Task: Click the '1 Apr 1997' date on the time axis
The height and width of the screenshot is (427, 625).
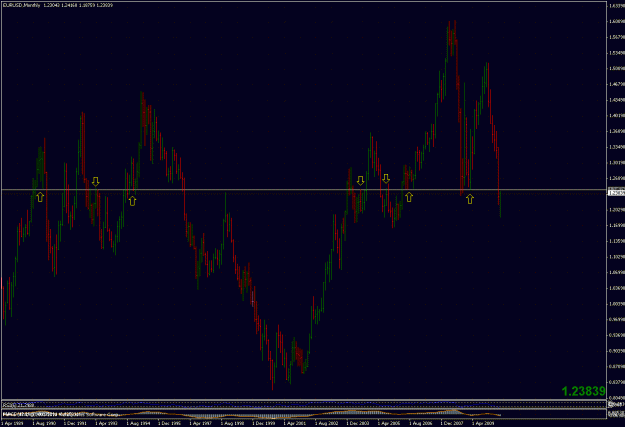Action: (201, 423)
